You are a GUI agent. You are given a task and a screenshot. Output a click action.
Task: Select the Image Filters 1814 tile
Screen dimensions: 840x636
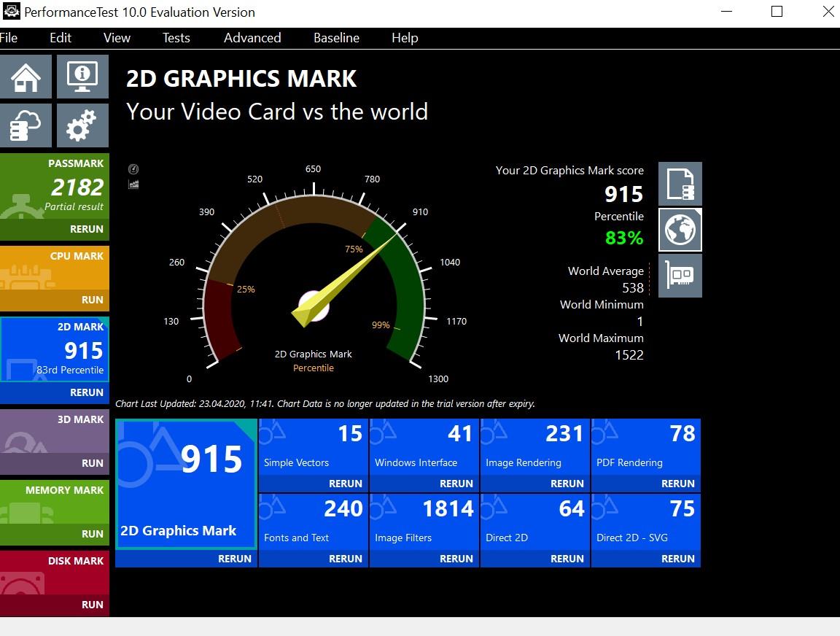click(424, 522)
